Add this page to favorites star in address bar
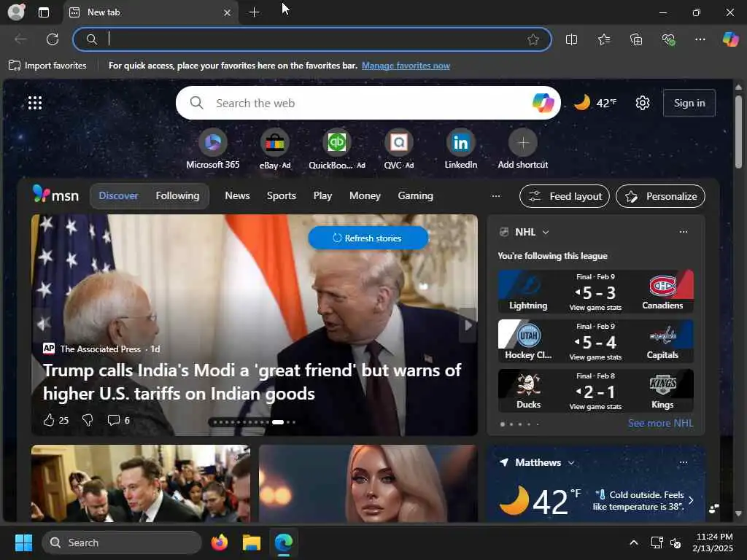747x560 pixels. 533,39
